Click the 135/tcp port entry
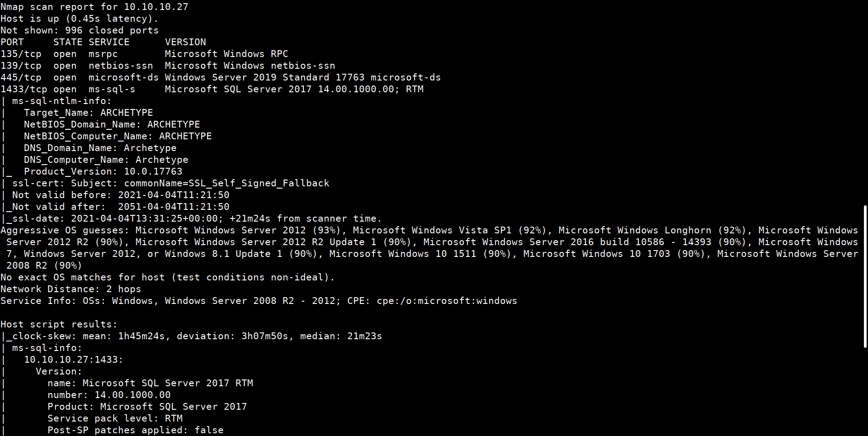This screenshot has width=868, height=436. (21, 54)
